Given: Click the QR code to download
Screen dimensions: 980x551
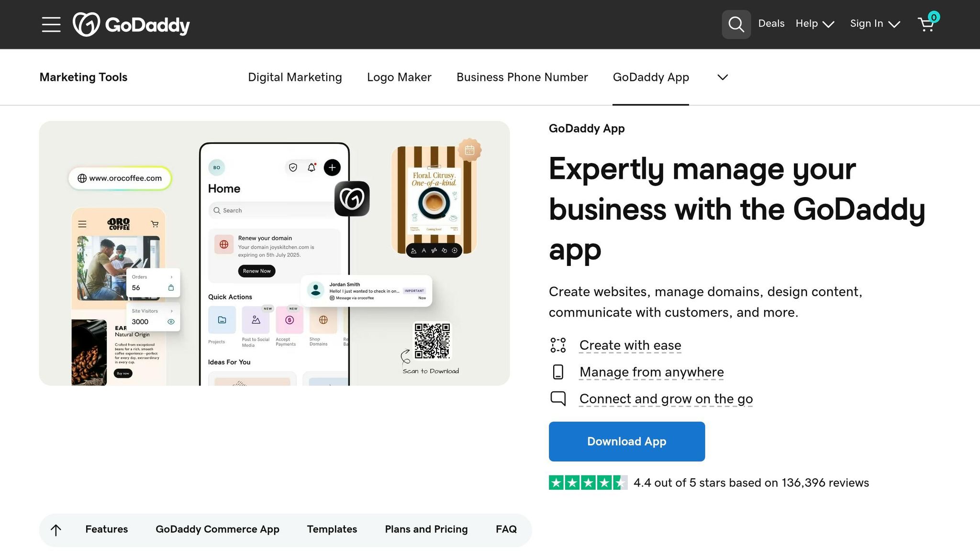Looking at the screenshot, I should [x=432, y=341].
